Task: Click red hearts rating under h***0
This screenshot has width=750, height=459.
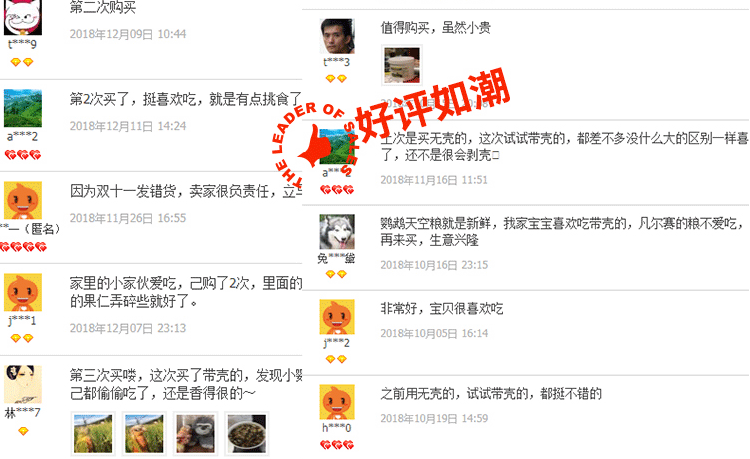Action: (x=337, y=445)
